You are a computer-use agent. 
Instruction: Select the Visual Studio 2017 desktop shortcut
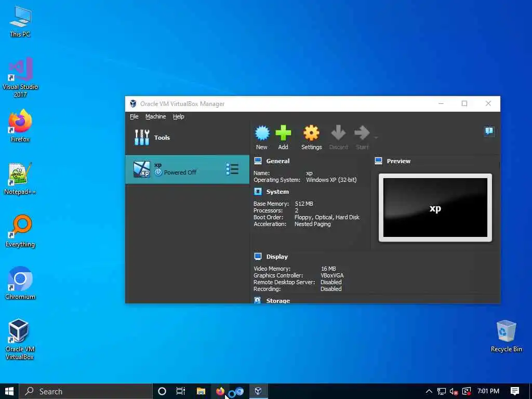point(20,77)
